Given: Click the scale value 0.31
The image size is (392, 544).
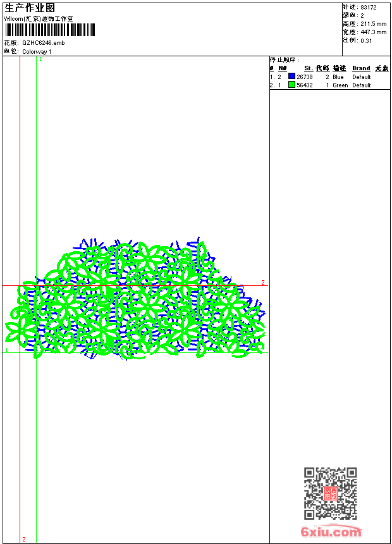Looking at the screenshot, I should (366, 41).
